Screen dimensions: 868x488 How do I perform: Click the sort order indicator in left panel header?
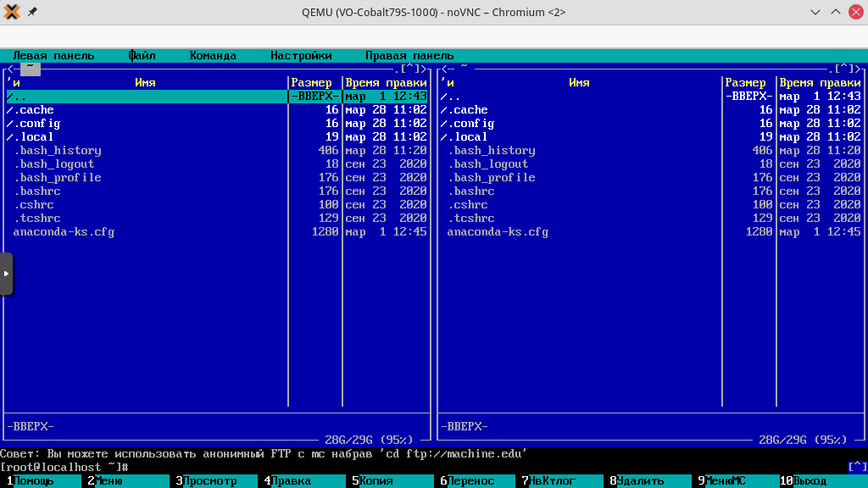coord(14,82)
